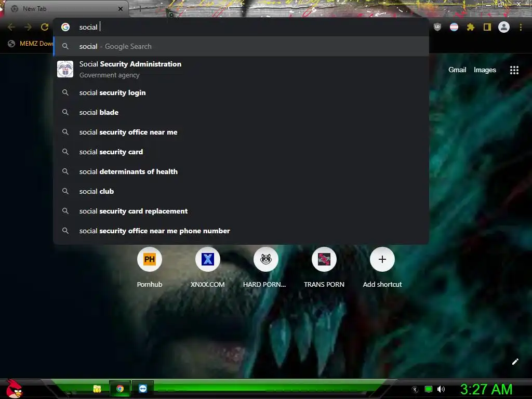Click the Customize Chrome pencil icon
The height and width of the screenshot is (399, 532).
(515, 362)
